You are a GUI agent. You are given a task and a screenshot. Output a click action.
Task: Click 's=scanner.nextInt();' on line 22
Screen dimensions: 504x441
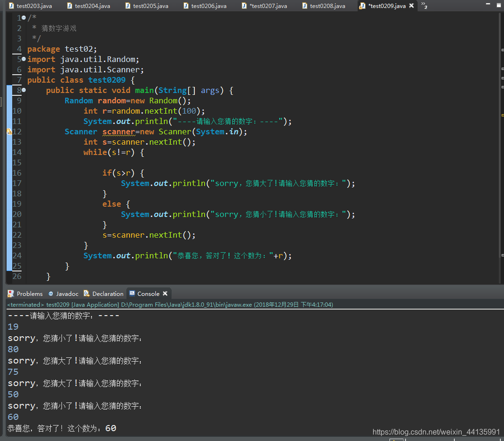[149, 235]
